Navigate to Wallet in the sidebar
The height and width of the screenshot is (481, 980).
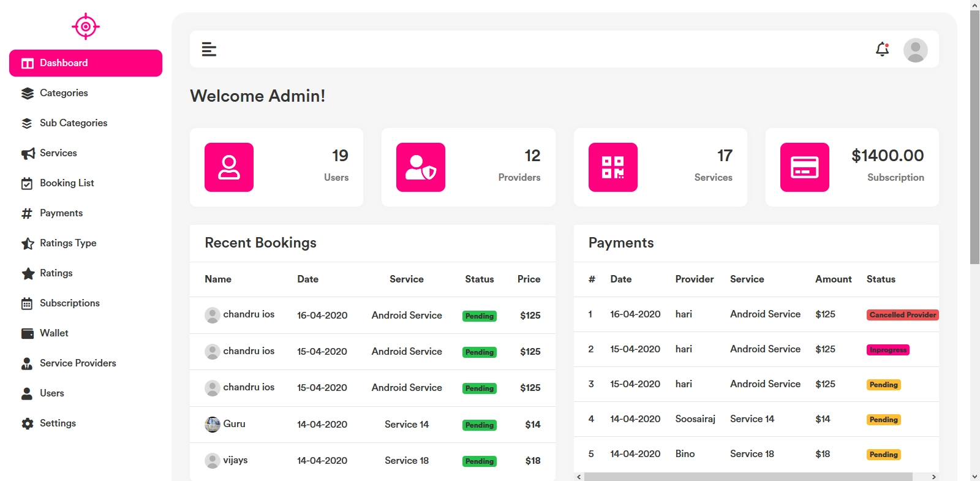pos(54,333)
